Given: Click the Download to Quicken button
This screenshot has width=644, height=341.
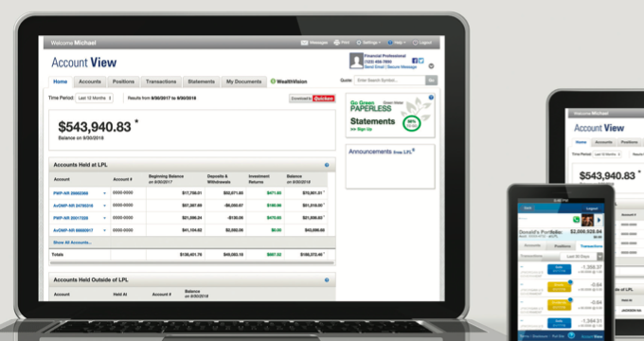Looking at the screenshot, I should pyautogui.click(x=313, y=99).
